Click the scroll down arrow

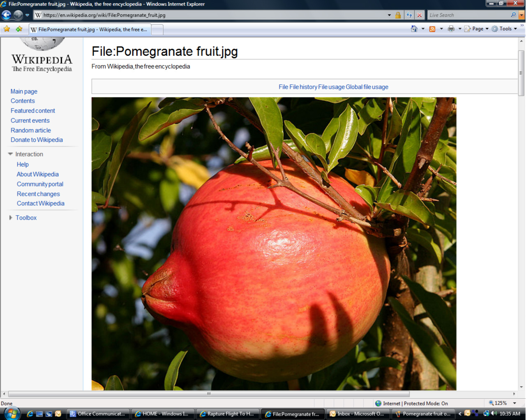(521, 387)
